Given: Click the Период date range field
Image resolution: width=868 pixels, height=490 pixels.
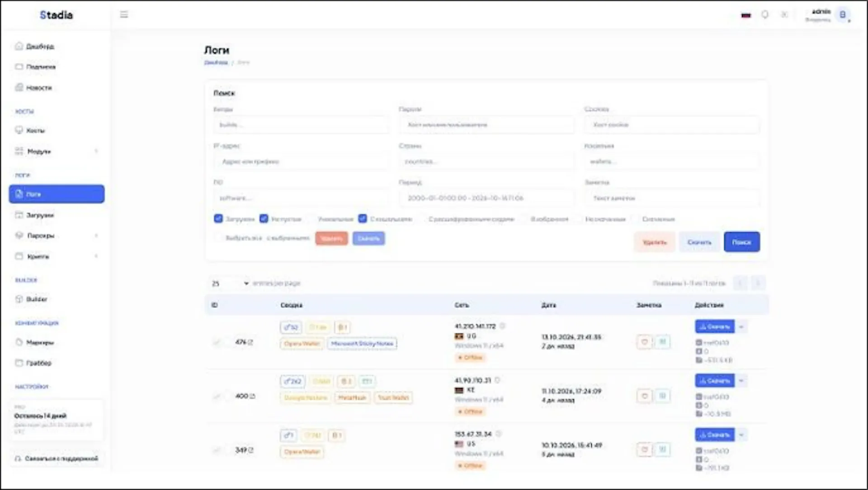Looking at the screenshot, I should point(486,198).
